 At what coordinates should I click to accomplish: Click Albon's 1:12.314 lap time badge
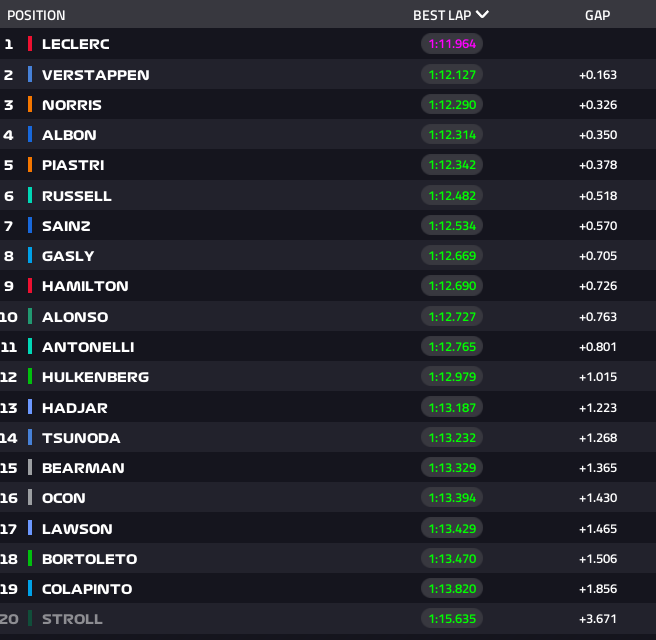click(452, 135)
